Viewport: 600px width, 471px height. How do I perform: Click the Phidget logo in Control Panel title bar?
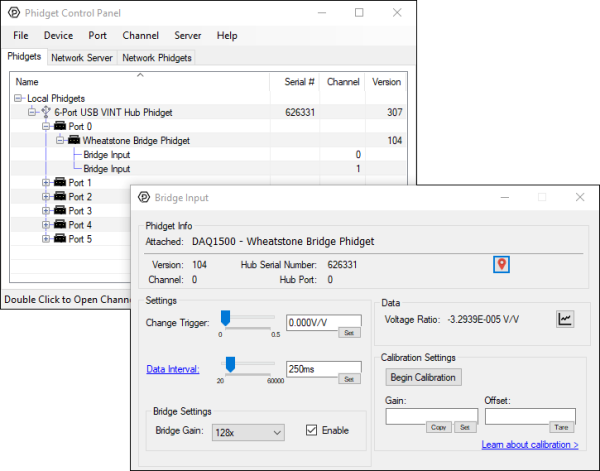(x=14, y=13)
